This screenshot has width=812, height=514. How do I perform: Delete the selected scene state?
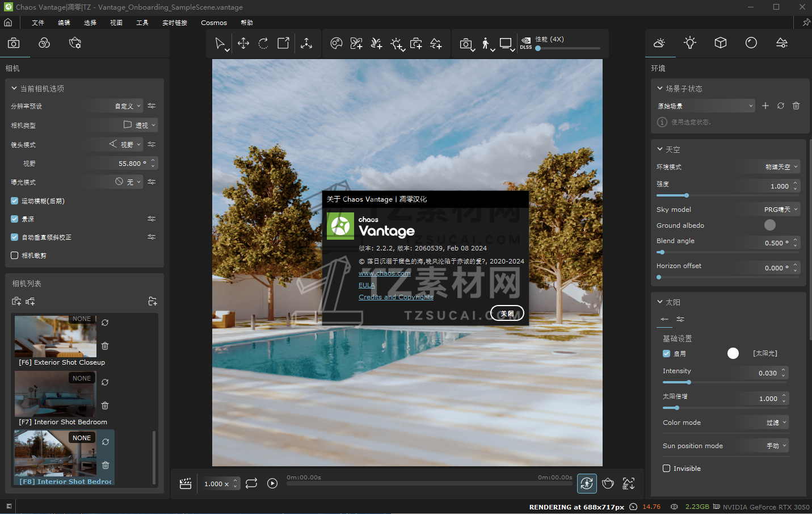[796, 106]
